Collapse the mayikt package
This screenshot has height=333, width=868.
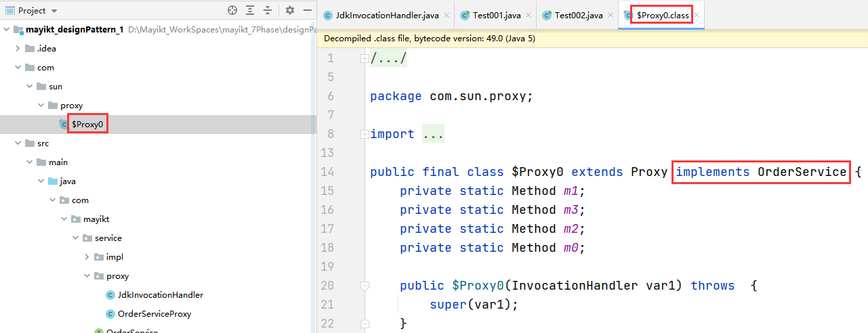click(64, 219)
